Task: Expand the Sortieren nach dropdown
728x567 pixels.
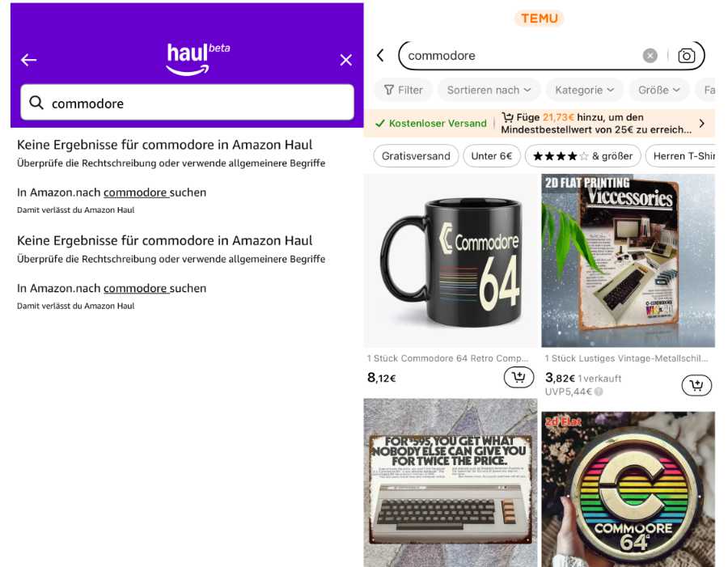Action: point(489,90)
